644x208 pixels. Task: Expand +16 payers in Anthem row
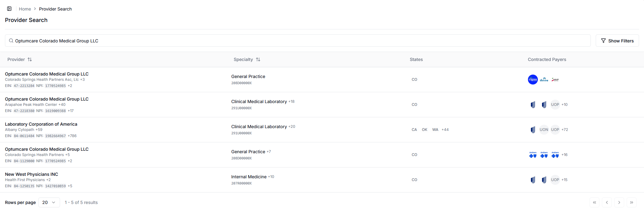[564, 155]
